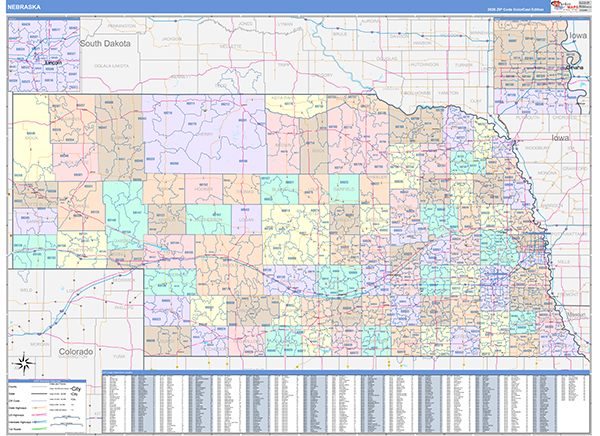Click the CRAWFORD county label in Iowa

point(575,168)
